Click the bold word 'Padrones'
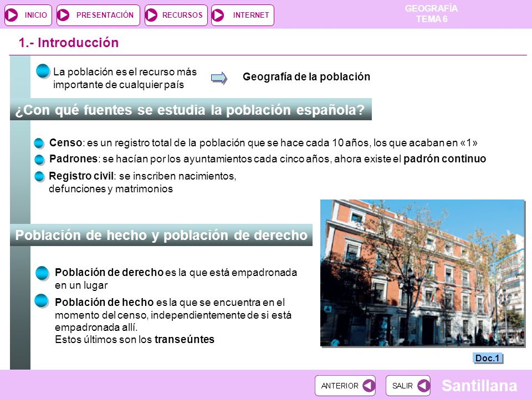Screen dimensions: 532x399 [73, 158]
